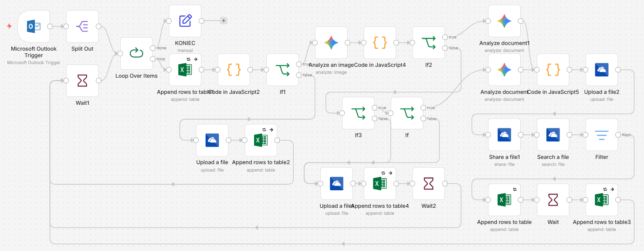Select the Code in JavaScript4 node

click(x=380, y=43)
